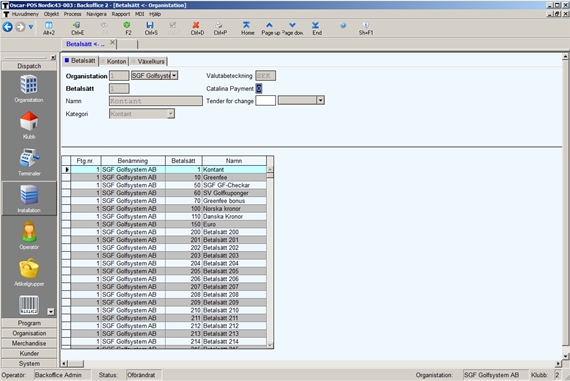Click the Ctrl+P print icon
Screen dimensions: 570x381
click(219, 25)
